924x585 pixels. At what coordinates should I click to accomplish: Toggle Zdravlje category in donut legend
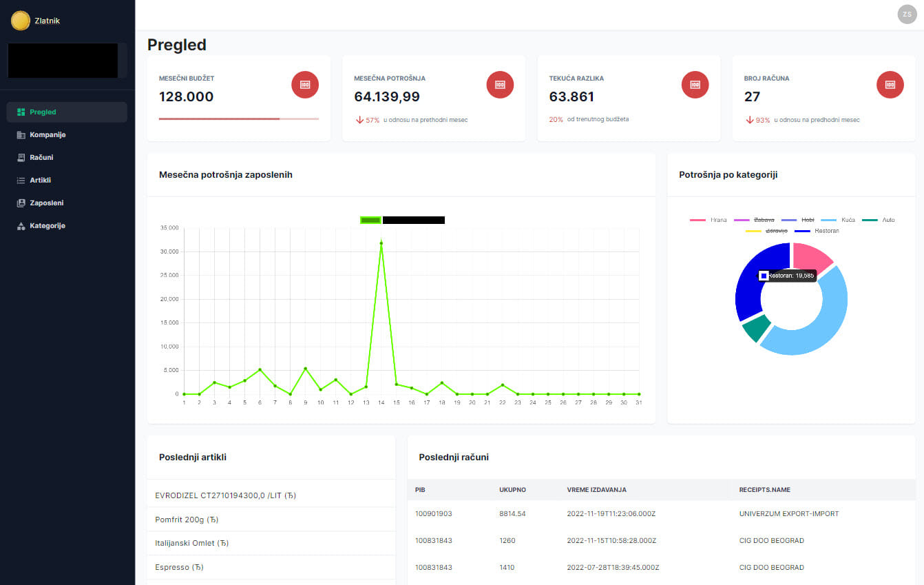[x=766, y=231]
